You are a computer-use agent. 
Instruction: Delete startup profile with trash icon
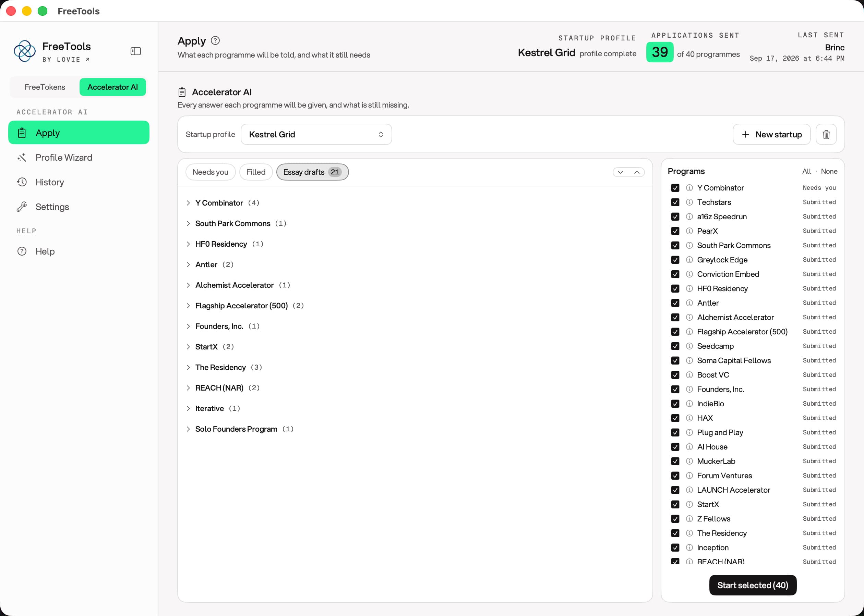[x=826, y=134]
